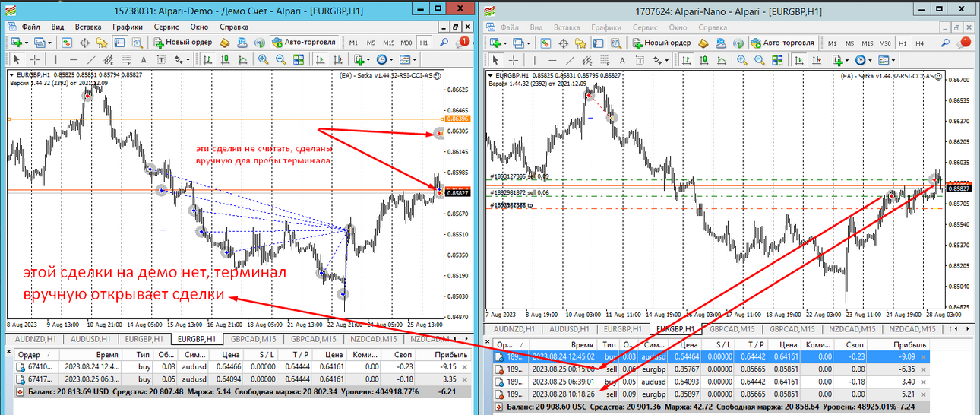
Task: Open Графики menu in Alpari-Demo window
Action: point(128,26)
